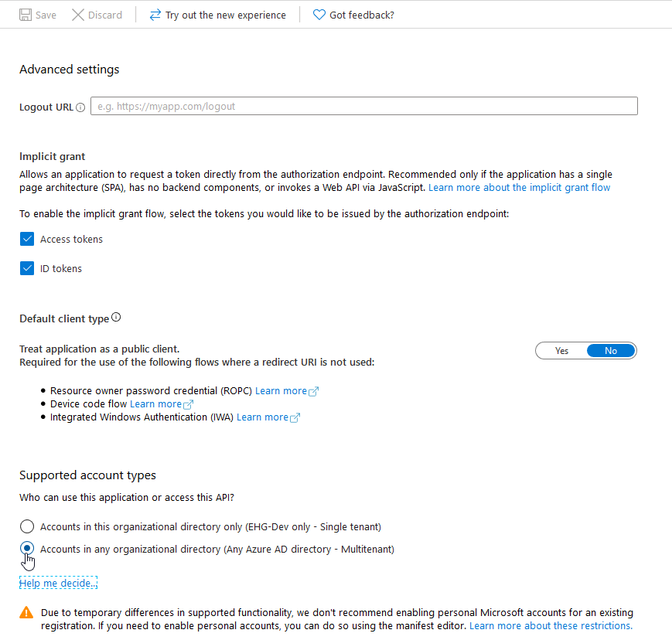The image size is (672, 640).
Task: Open the implicit grant flow Learn more link
Action: tap(519, 187)
